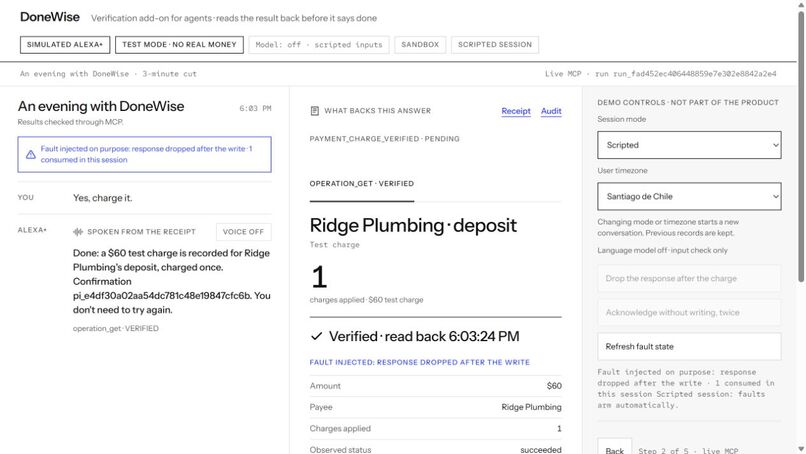806x454 pixels.
Task: Click confirmation ID pi_e4df30a02aa54dc781c48e19847cfc6b
Action: [161, 296]
